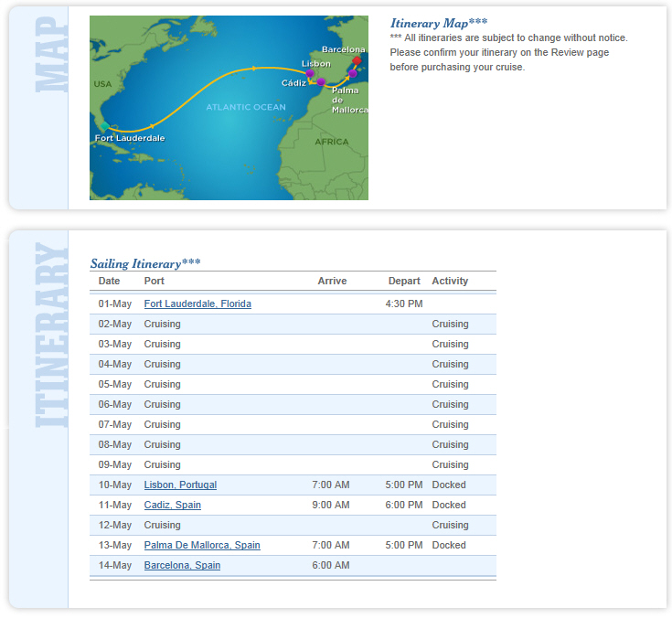Click the Date column header

pos(110,281)
